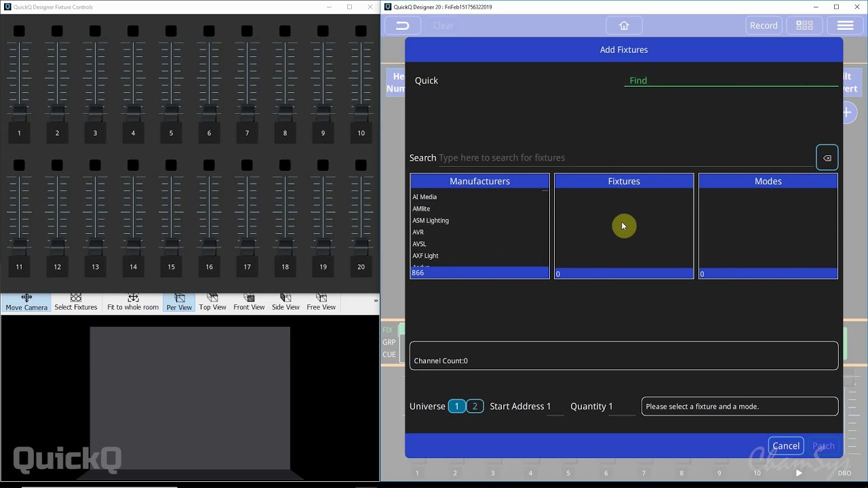The image size is (868, 488).
Task: Click the Quantity value field
Action: (x=621, y=407)
